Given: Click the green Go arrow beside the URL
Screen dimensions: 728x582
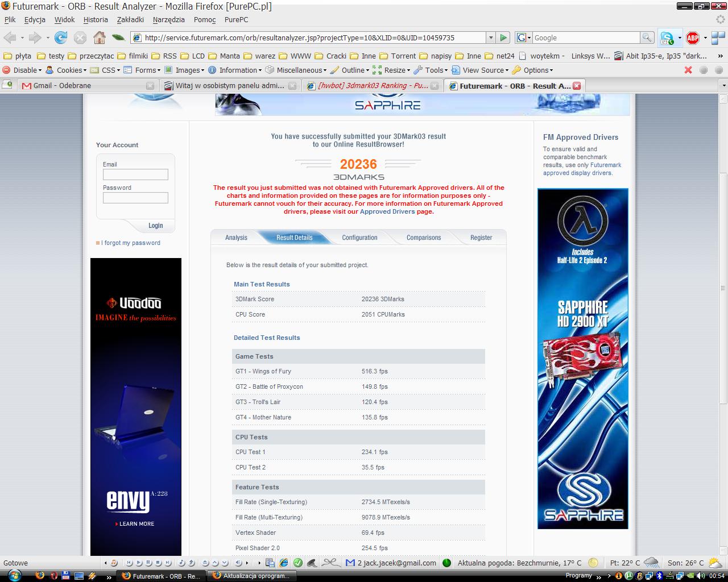Looking at the screenshot, I should point(503,38).
